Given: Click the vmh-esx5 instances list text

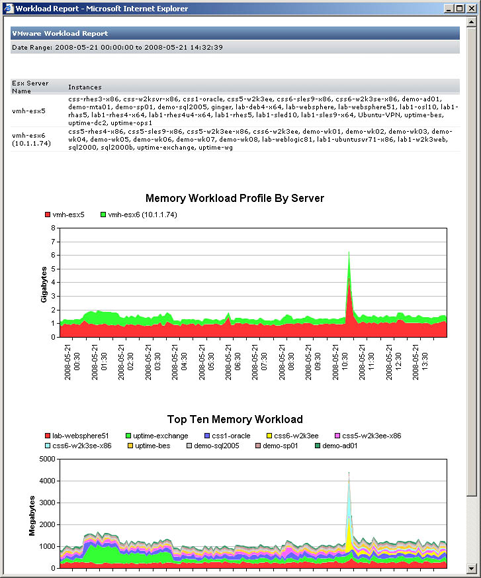Looking at the screenshot, I should pos(263,111).
